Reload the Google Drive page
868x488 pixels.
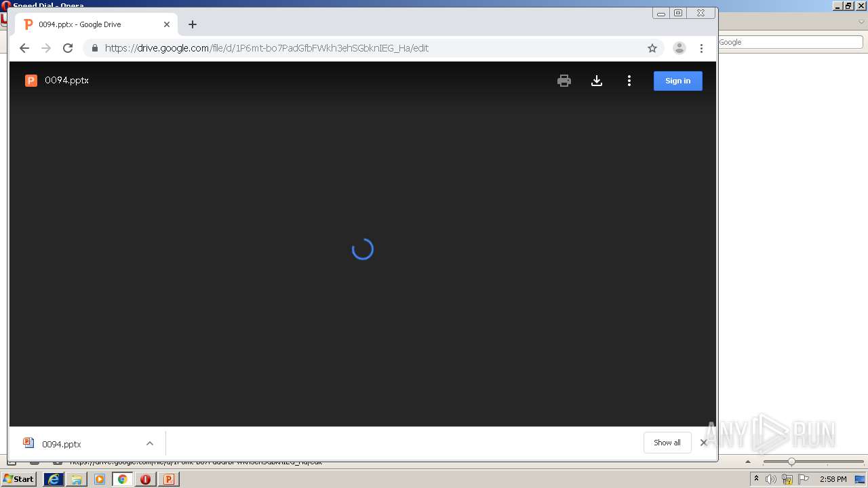(x=68, y=48)
